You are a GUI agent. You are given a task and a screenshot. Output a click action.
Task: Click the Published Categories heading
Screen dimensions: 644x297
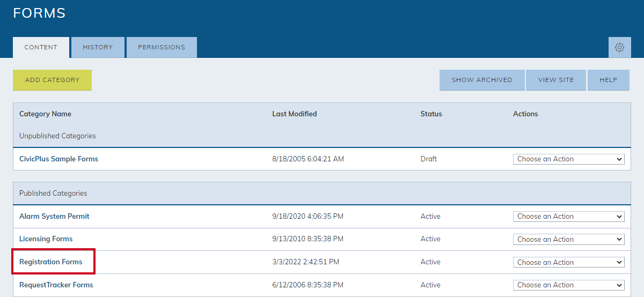point(53,193)
